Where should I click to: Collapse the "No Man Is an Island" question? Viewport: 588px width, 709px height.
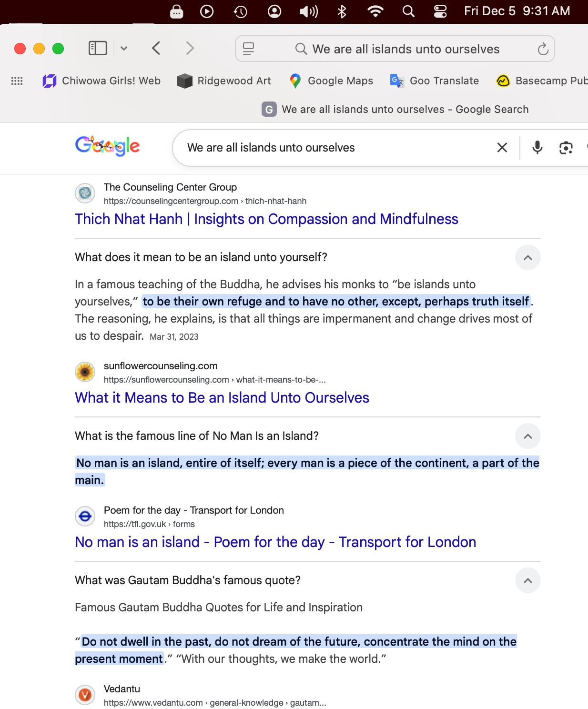point(527,436)
